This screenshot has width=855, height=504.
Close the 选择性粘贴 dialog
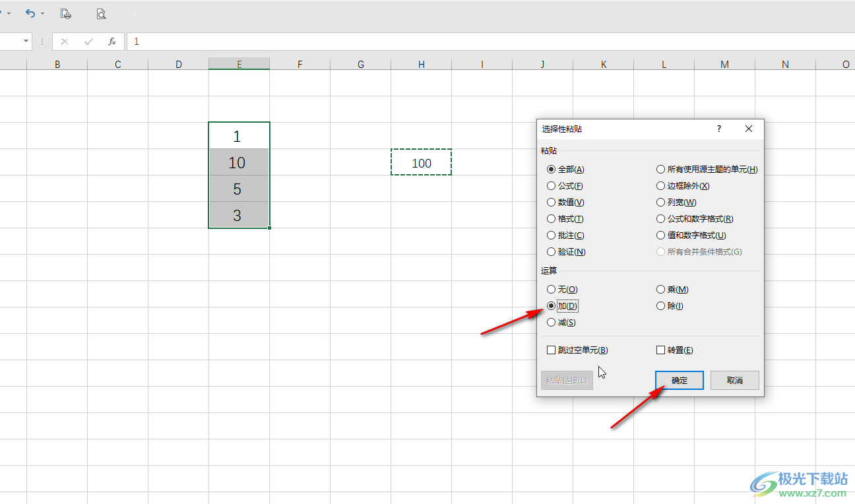(749, 129)
